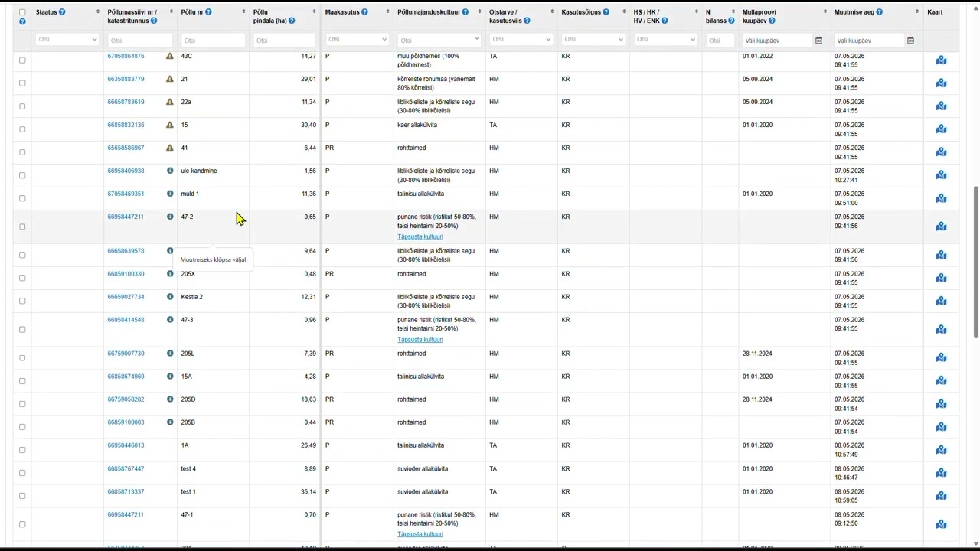The width and height of the screenshot is (980, 551).
Task: Open the Põllumajanduskultuur filter dropdown
Action: tap(439, 40)
